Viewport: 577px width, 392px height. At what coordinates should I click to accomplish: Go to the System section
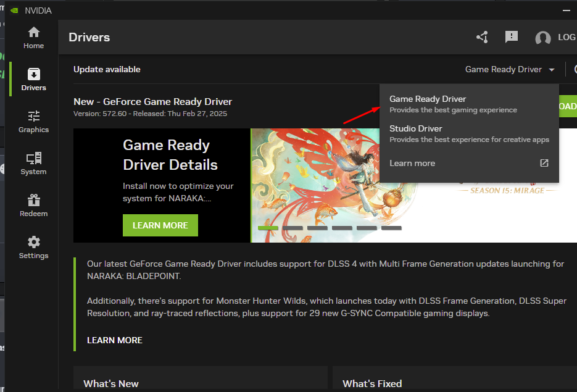[33, 164]
